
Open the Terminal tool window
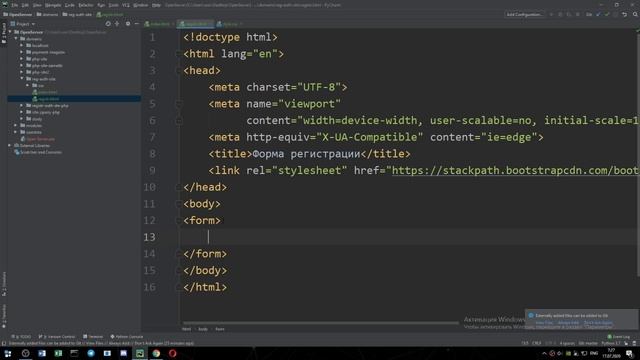click(93, 337)
